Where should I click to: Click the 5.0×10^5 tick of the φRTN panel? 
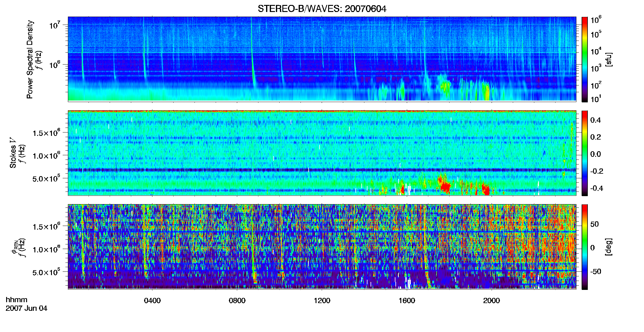pos(46,272)
